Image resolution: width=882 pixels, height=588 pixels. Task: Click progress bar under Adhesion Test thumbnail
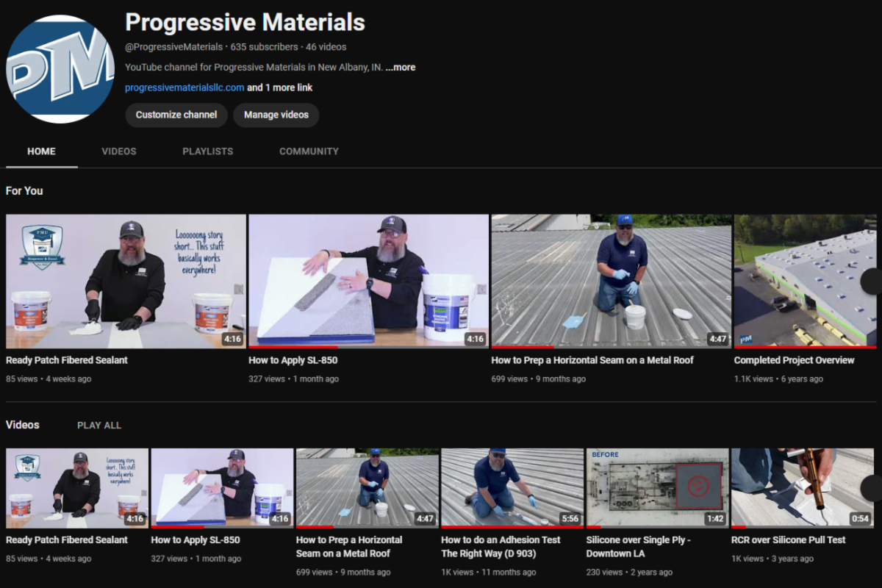pos(512,527)
